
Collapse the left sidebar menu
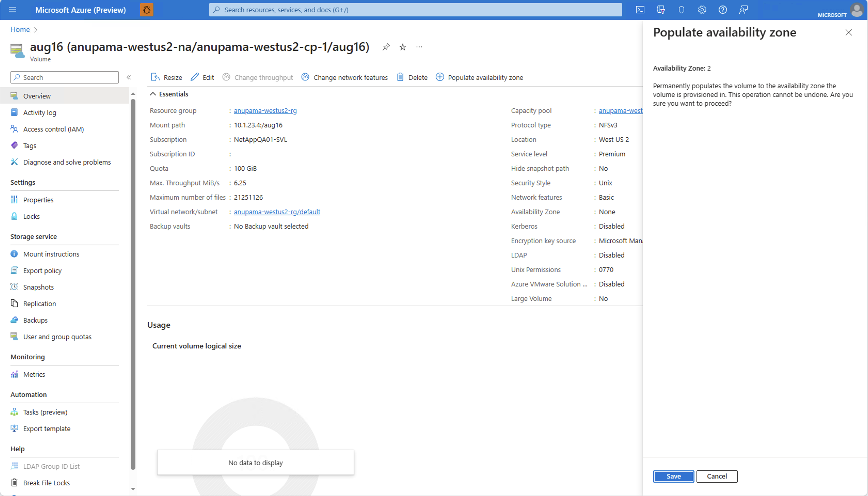pos(129,77)
